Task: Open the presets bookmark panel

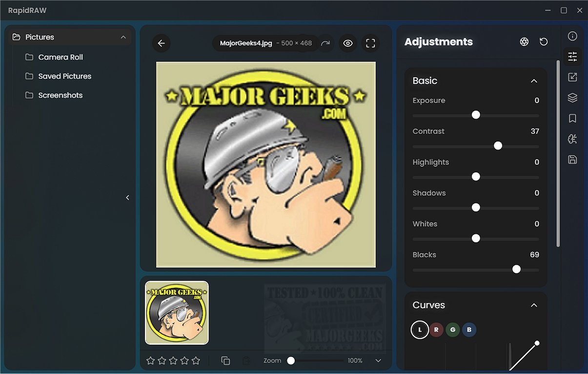Action: coord(572,118)
